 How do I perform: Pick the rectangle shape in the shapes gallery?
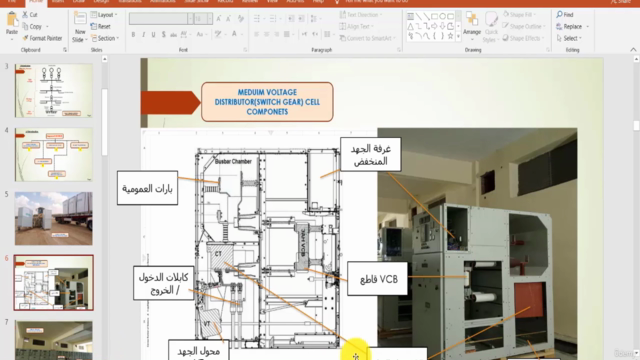coord(434,16)
